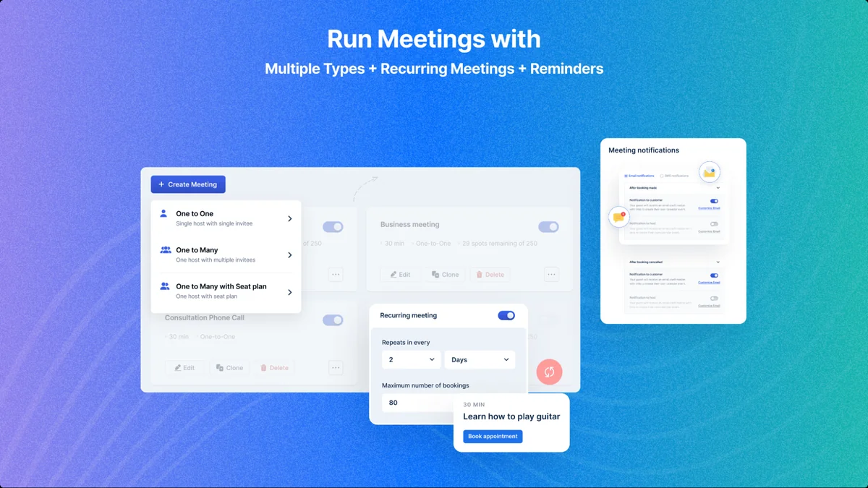This screenshot has height=488, width=868.
Task: Enable host notification under After booking made
Action: click(x=714, y=224)
